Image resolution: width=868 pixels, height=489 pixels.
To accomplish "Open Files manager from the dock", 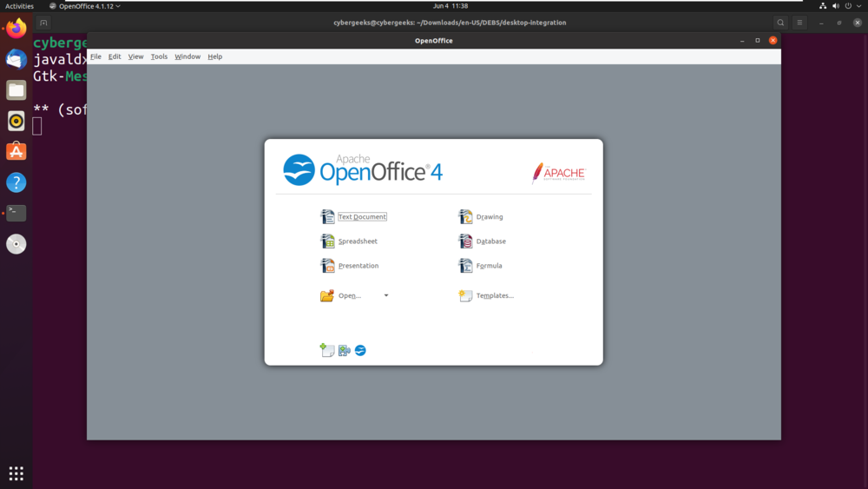I will coord(16,90).
